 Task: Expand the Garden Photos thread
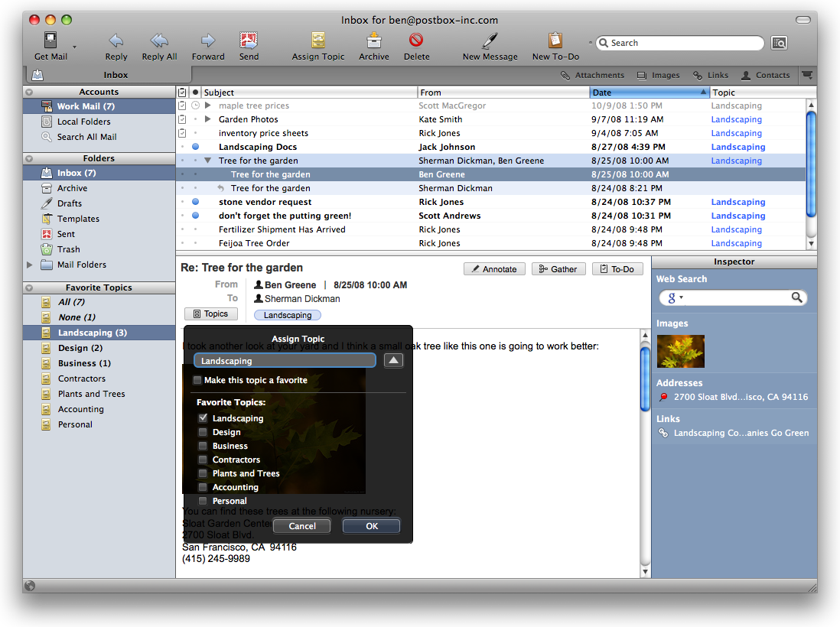click(208, 119)
